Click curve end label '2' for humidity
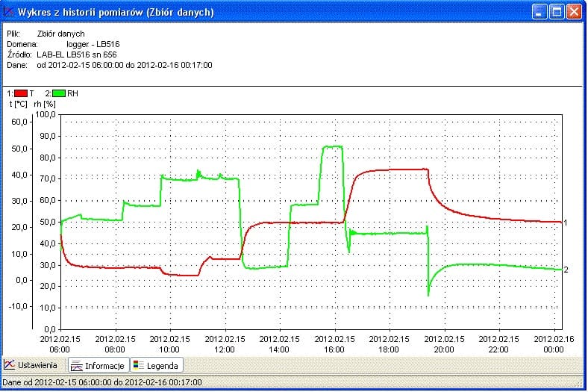The height and width of the screenshot is (392, 588). [566, 270]
